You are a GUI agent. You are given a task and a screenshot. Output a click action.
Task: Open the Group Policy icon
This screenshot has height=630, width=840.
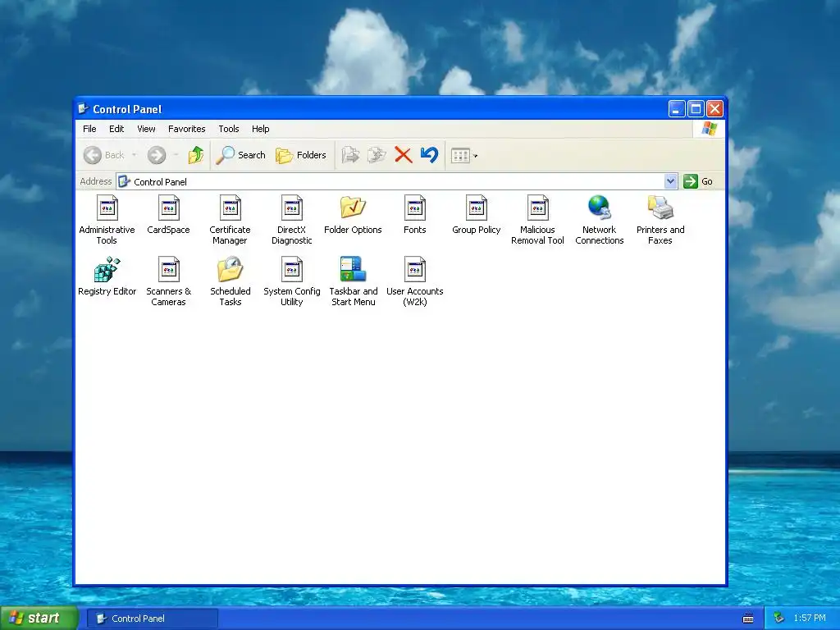[477, 208]
